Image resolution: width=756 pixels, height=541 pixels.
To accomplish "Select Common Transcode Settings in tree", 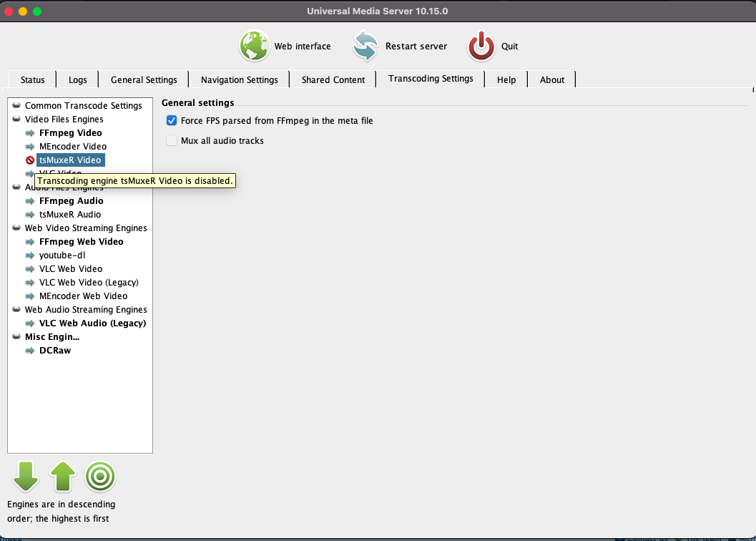I will coord(84,106).
